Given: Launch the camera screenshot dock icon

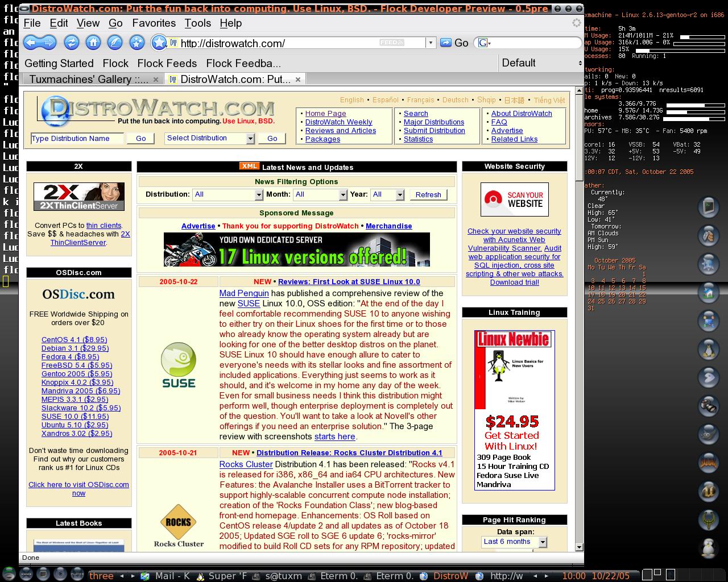Looking at the screenshot, I should pos(709,406).
